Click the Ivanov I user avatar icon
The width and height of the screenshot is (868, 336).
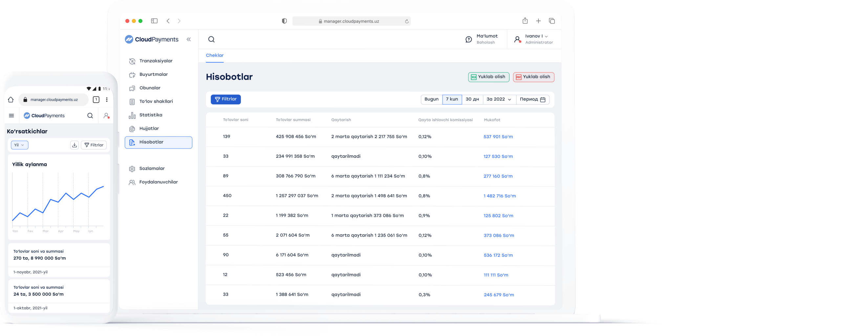click(x=517, y=39)
